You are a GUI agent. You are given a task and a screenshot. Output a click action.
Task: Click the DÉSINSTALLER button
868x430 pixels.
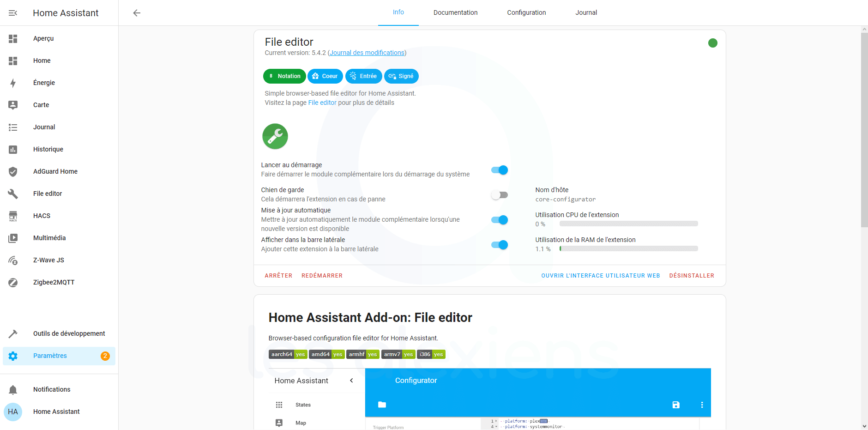(692, 276)
